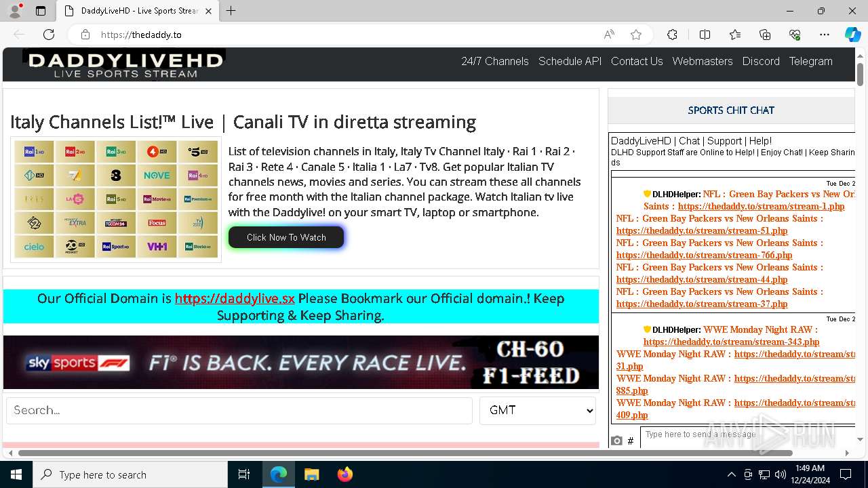The height and width of the screenshot is (488, 868).
Task: Click the La5 channel logo
Action: 75,199
